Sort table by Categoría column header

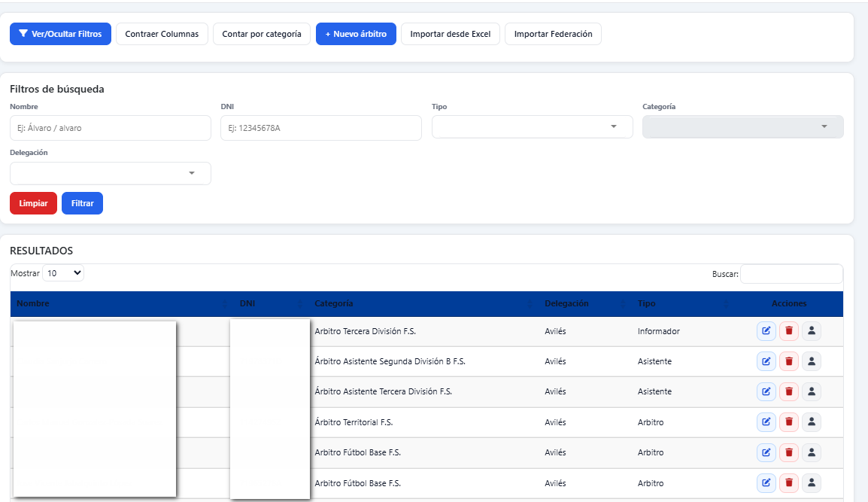click(x=334, y=304)
